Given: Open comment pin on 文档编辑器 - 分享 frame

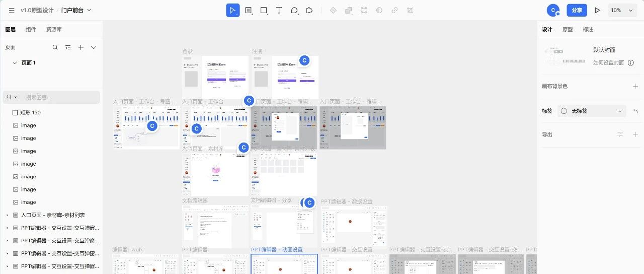Looking at the screenshot, I should [x=309, y=202].
